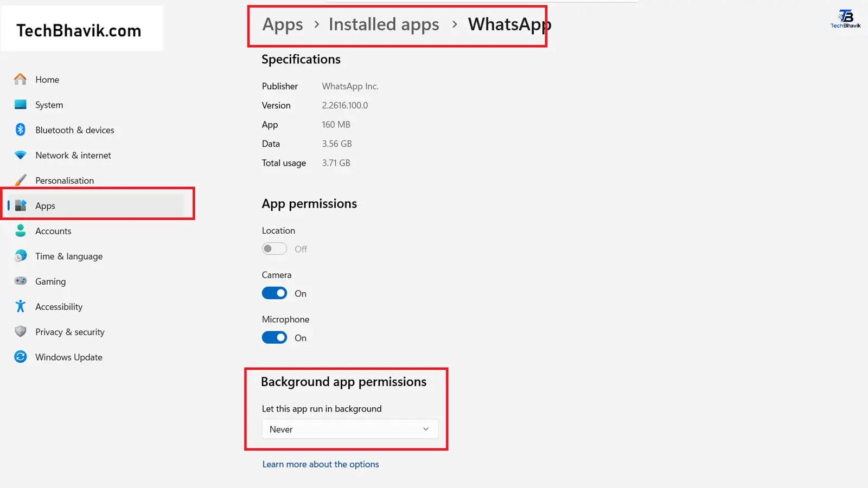Click Learn more about the options link
This screenshot has width=868, height=488.
[x=321, y=464]
